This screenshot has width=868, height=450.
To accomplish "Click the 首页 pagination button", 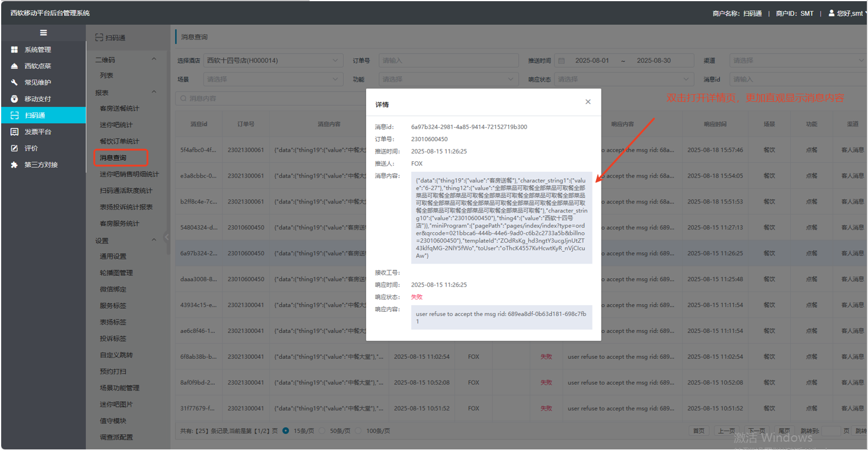I will coord(699,431).
